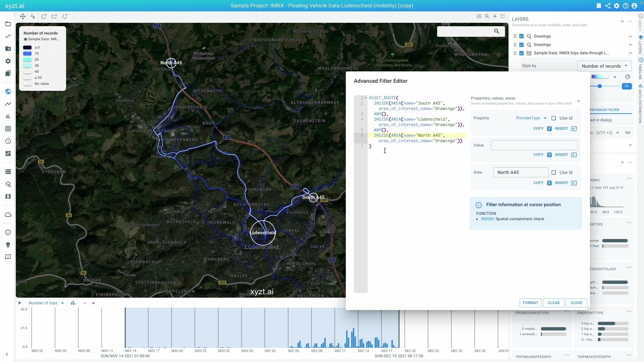
Task: Open the clock time sidebar icon
Action: click(x=8, y=141)
